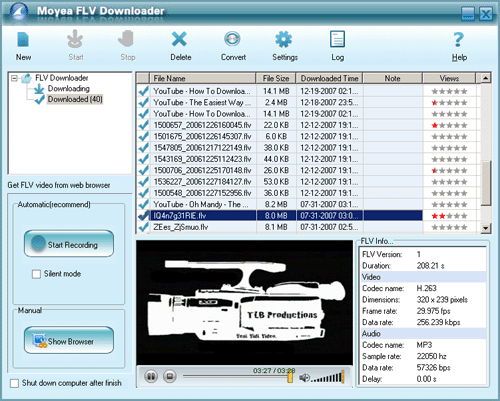The width and height of the screenshot is (500, 401).
Task: Open the Convert tool
Action: [232, 39]
